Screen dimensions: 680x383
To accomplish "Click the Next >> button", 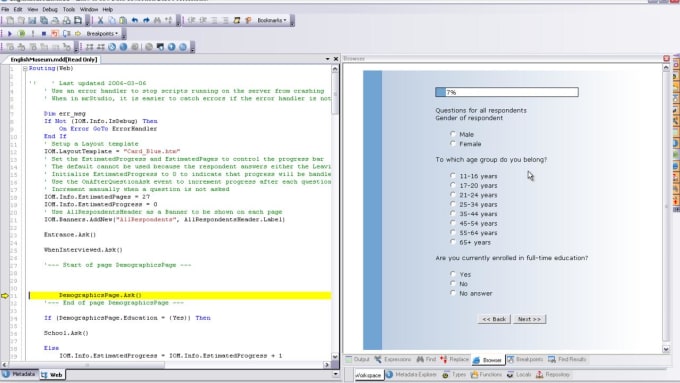I will click(529, 319).
